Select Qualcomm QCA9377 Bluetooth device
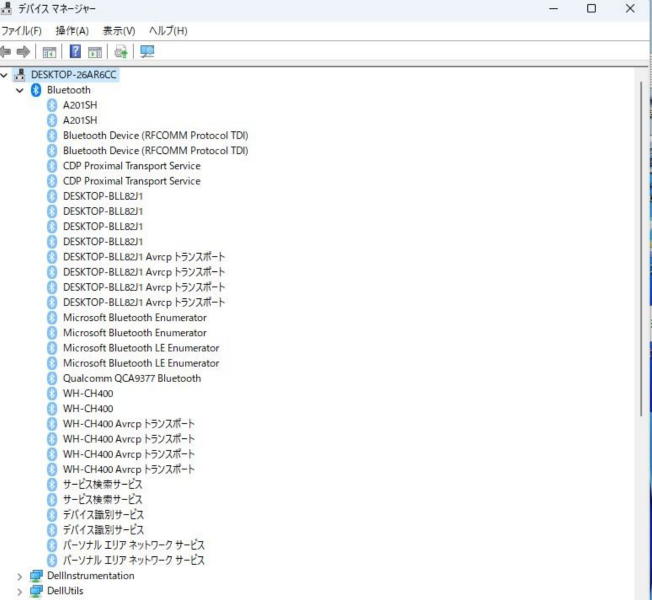Viewport: 652px width, 600px height. coord(132,378)
